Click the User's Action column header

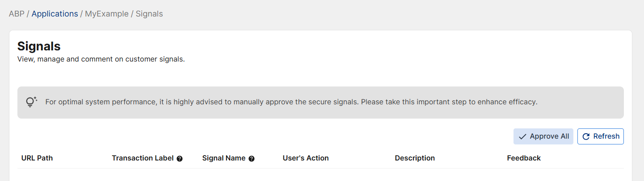point(306,158)
